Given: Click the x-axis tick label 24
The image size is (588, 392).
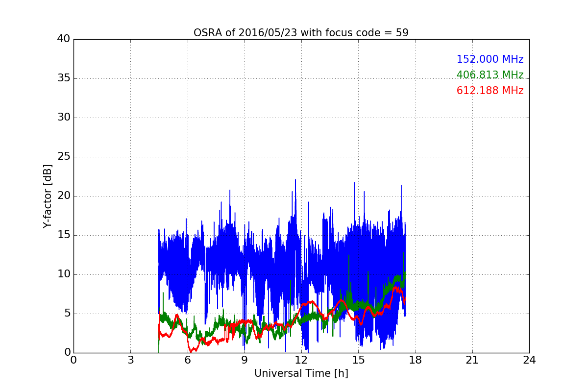Looking at the screenshot, I should [529, 360].
